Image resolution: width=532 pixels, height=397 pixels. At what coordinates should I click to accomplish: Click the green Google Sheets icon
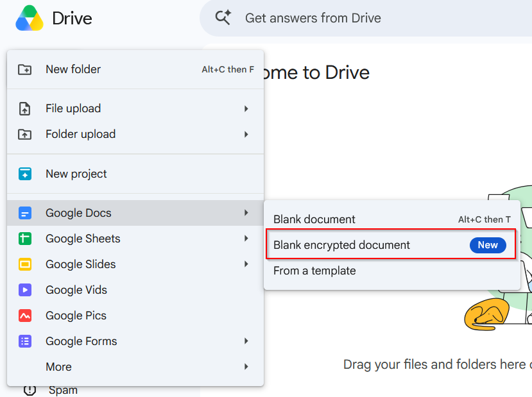click(x=25, y=239)
